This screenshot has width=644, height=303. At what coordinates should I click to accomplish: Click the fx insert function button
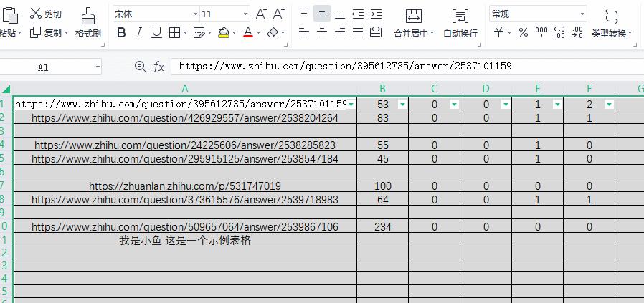[x=158, y=67]
